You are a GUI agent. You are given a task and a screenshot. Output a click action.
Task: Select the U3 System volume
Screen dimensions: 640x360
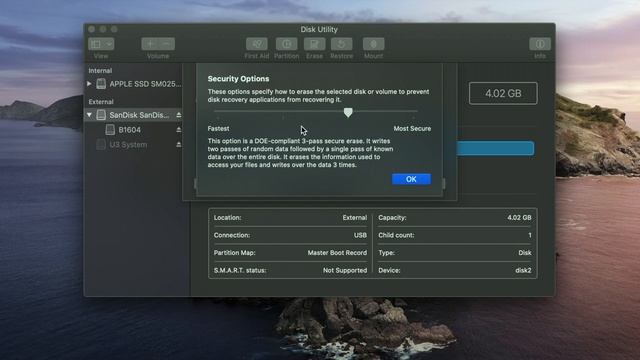(x=128, y=144)
